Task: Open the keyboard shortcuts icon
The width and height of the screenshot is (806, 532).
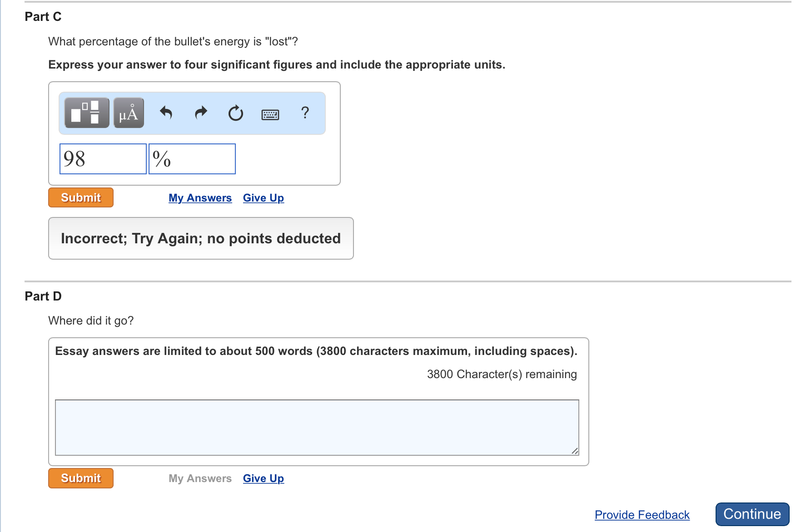Action: (x=270, y=114)
